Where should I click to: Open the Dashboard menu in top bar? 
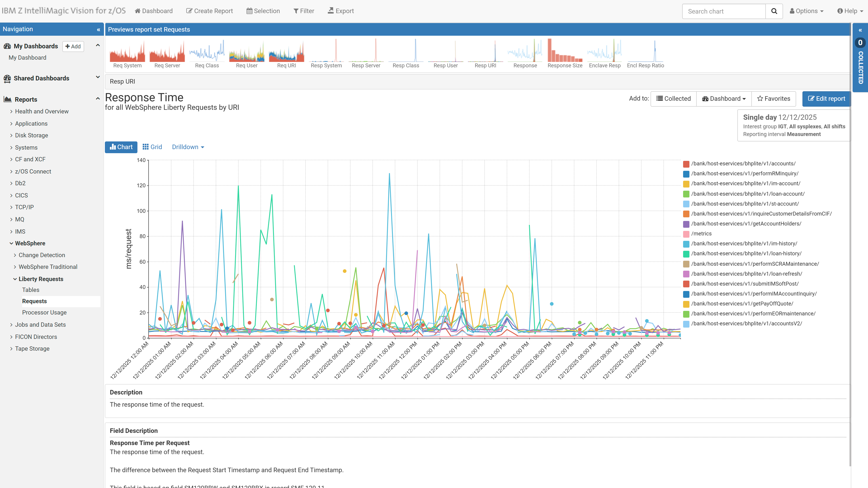point(154,11)
